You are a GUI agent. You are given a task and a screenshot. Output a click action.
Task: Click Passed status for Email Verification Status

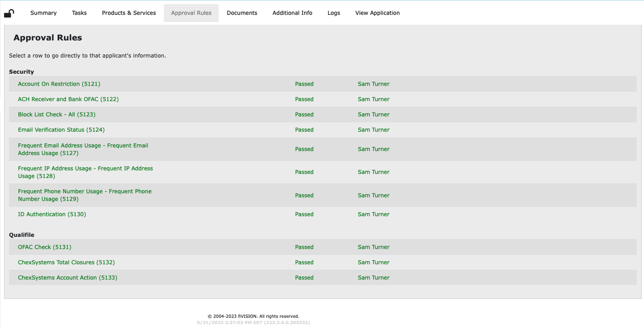(x=304, y=130)
